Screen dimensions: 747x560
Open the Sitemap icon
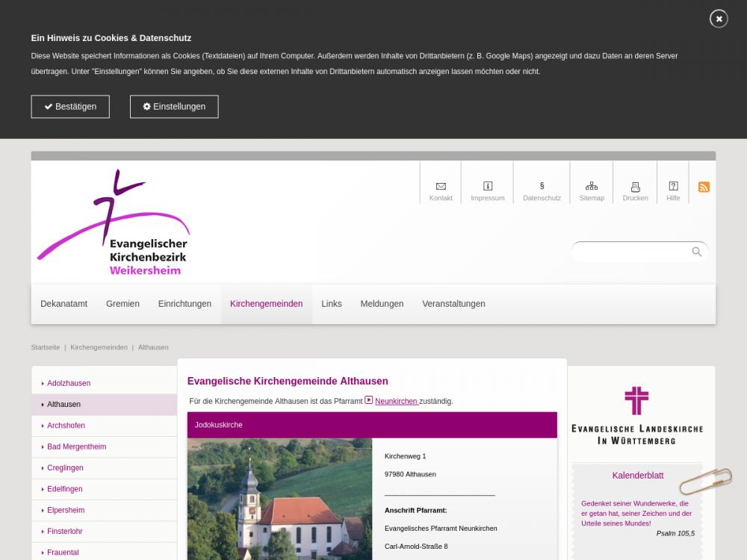pos(592,187)
